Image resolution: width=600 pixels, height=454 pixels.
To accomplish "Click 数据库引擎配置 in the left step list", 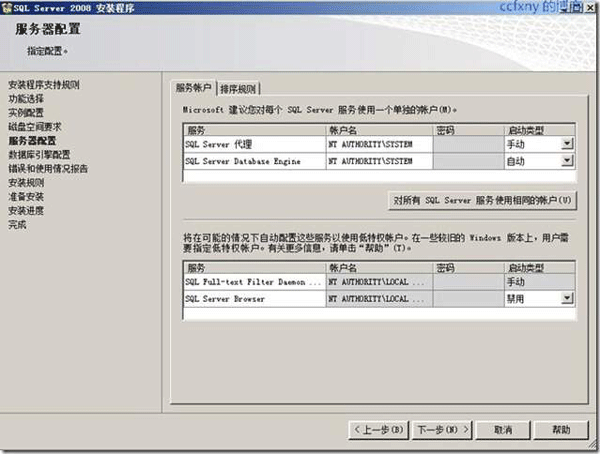I will tap(39, 155).
